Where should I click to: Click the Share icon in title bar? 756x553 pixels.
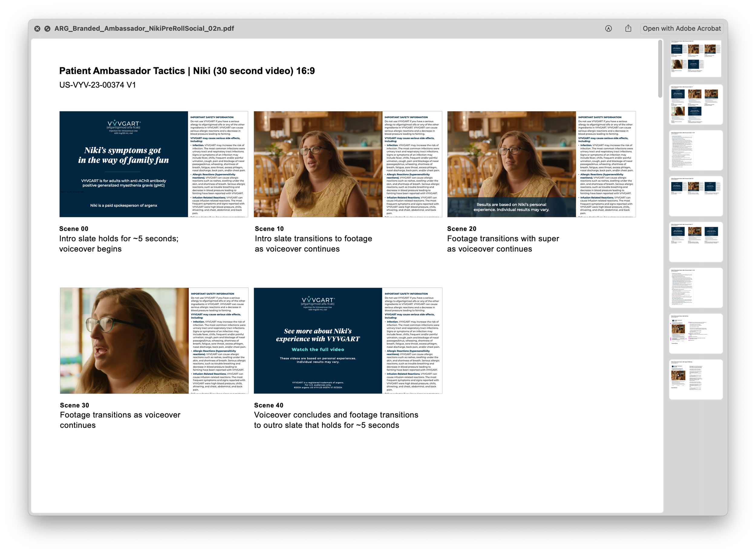click(628, 28)
